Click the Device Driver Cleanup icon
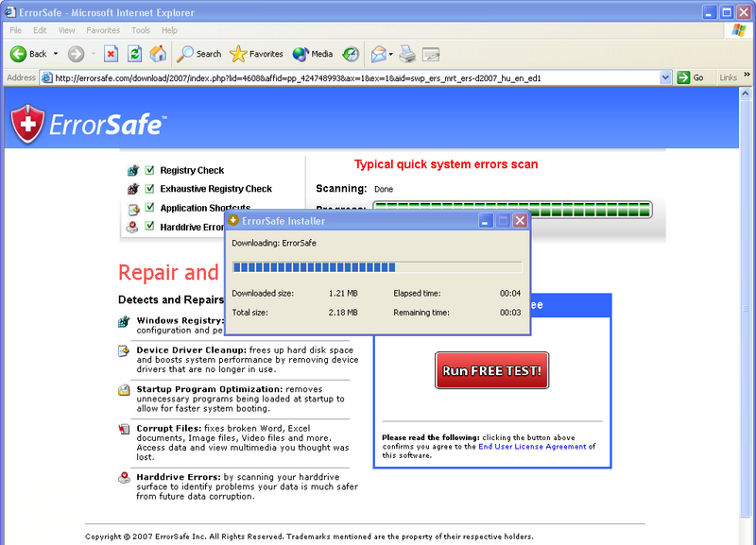This screenshot has height=545, width=756. pos(124,350)
